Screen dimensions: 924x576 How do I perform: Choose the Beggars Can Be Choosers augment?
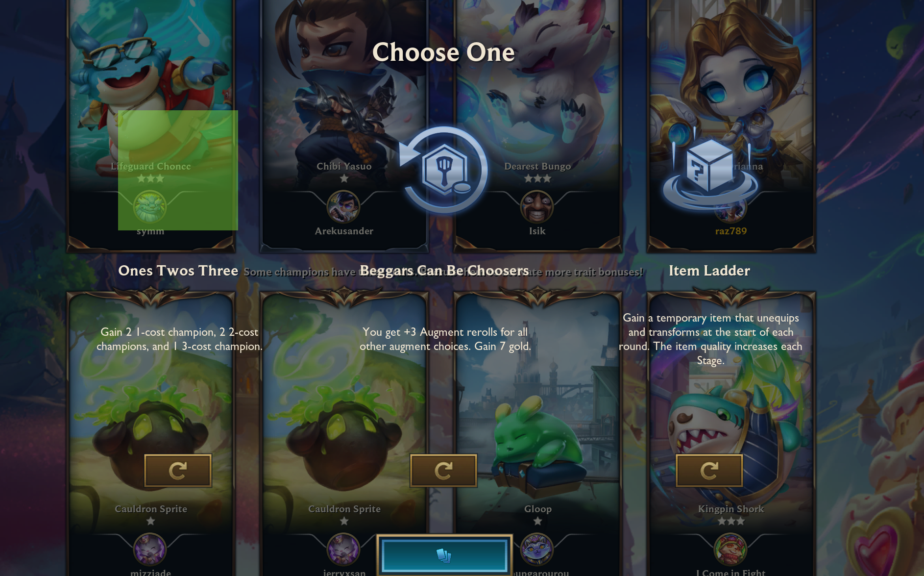point(444,271)
